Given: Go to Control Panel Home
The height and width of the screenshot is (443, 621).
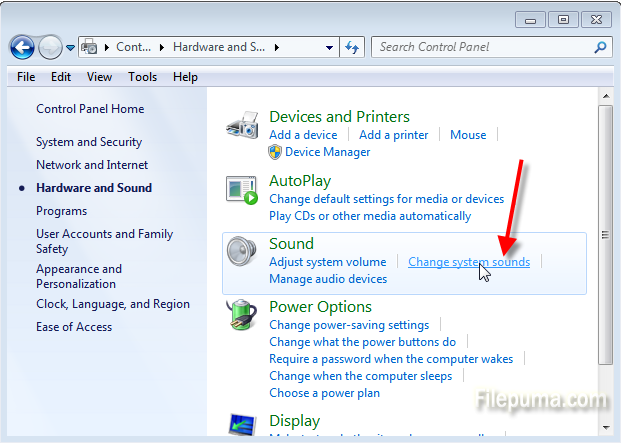Looking at the screenshot, I should click(x=90, y=109).
